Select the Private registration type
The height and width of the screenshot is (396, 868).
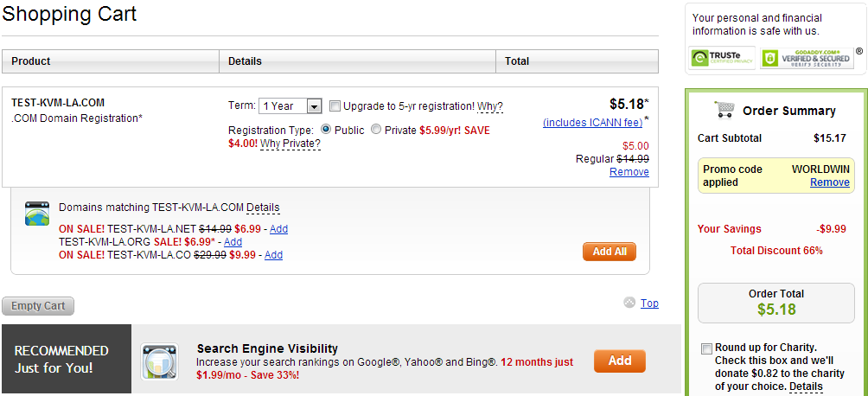click(x=375, y=129)
